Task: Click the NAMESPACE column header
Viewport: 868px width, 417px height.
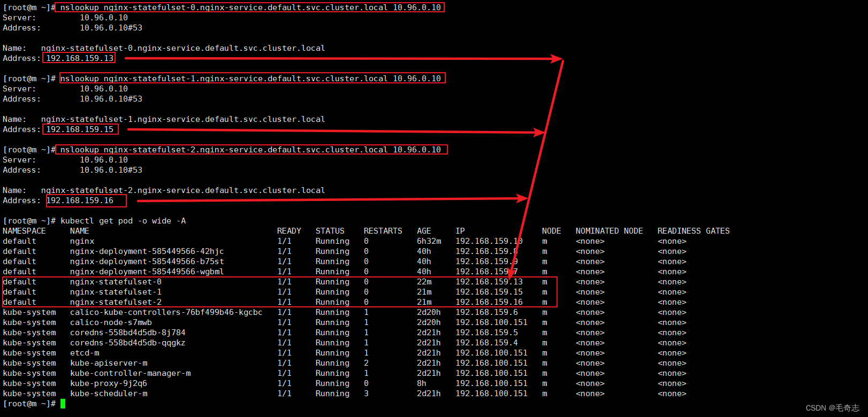Action: coord(24,231)
